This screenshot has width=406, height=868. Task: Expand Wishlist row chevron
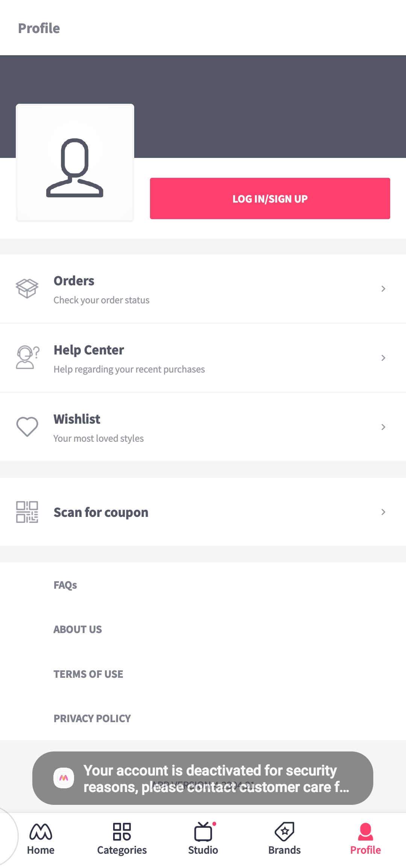[383, 427]
